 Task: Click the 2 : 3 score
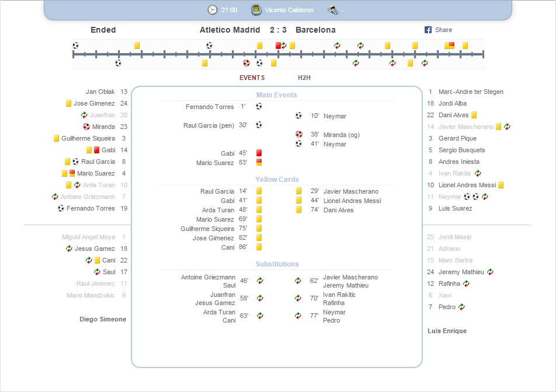click(278, 30)
